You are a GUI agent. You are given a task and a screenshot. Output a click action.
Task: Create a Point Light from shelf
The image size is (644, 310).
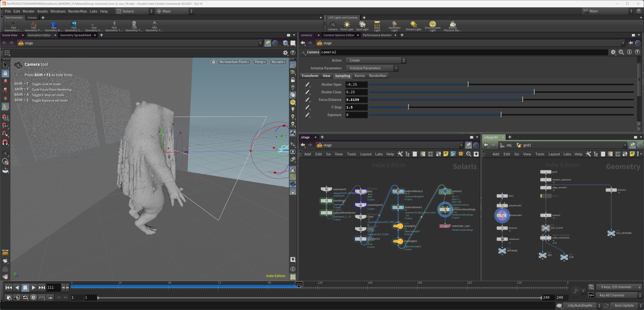point(347,26)
